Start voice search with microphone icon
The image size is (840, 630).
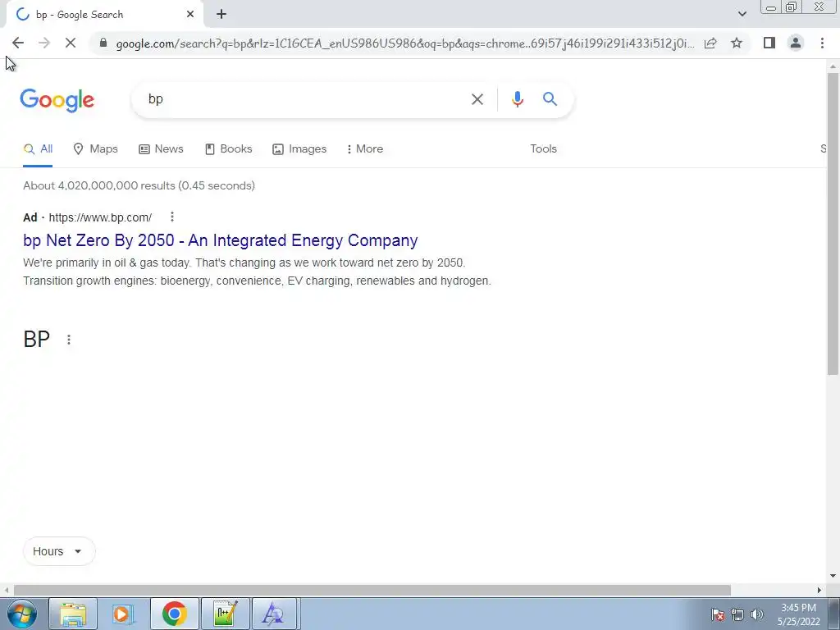click(517, 99)
